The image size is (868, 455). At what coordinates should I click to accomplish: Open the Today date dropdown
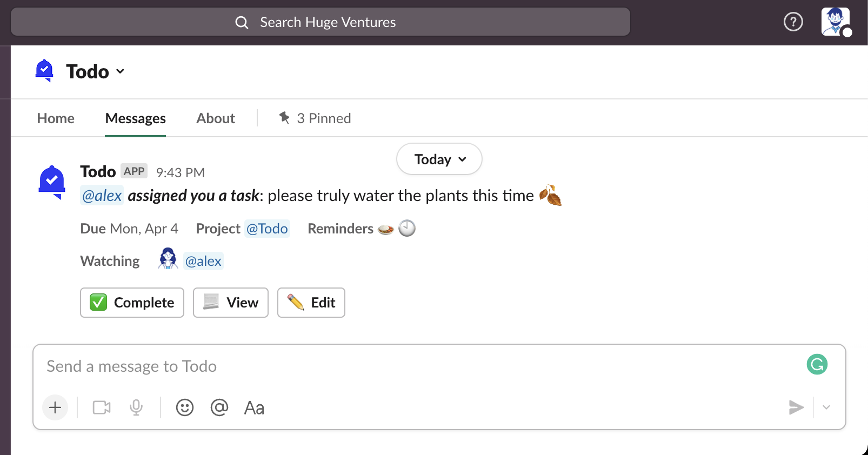coord(439,159)
